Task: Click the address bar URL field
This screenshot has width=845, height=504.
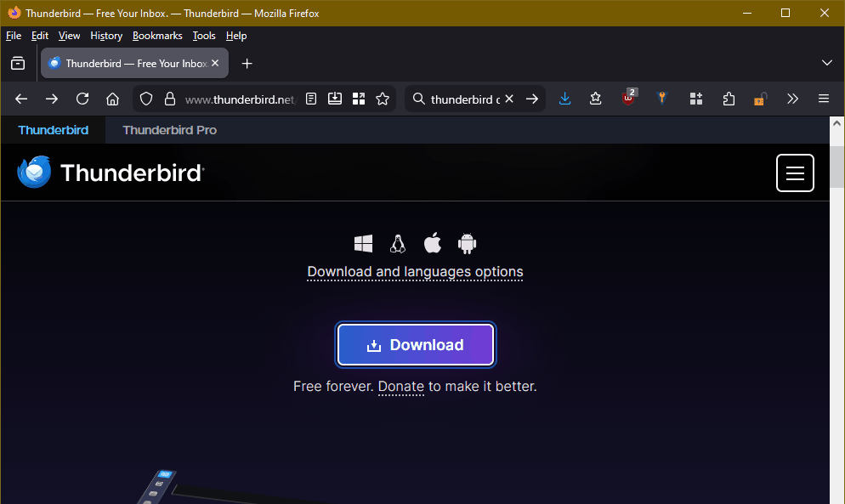Action: tap(241, 99)
